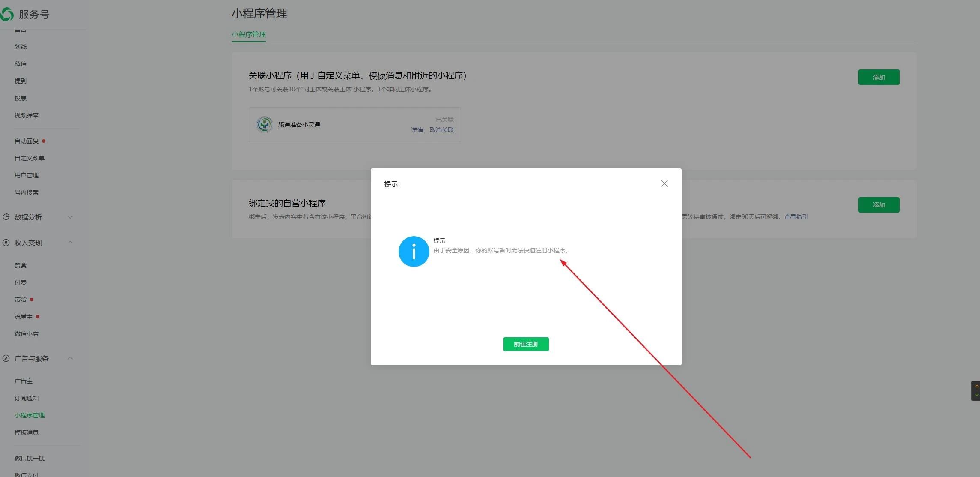Select the 小程序管理 tab
The image size is (980, 477).
249,35
